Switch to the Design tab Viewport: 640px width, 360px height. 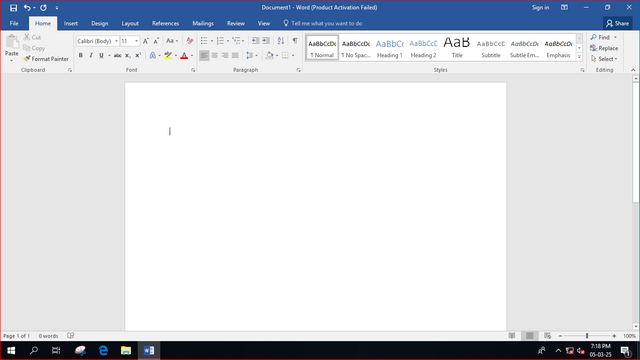tap(100, 23)
